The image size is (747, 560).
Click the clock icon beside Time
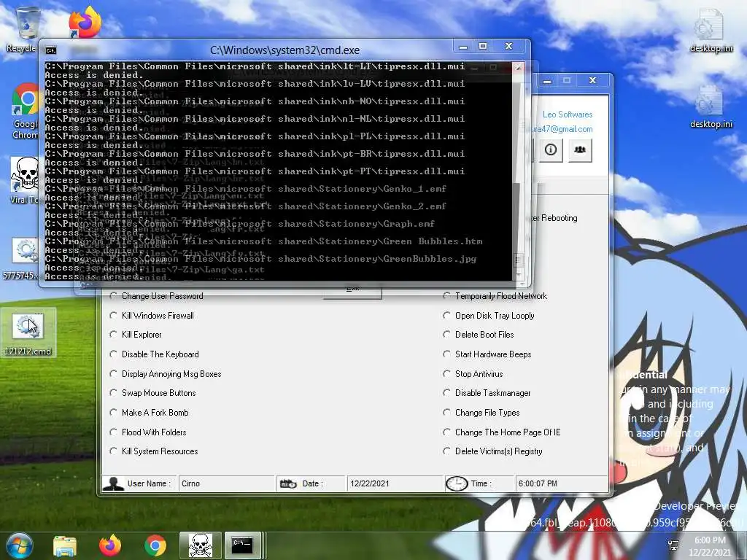457,483
